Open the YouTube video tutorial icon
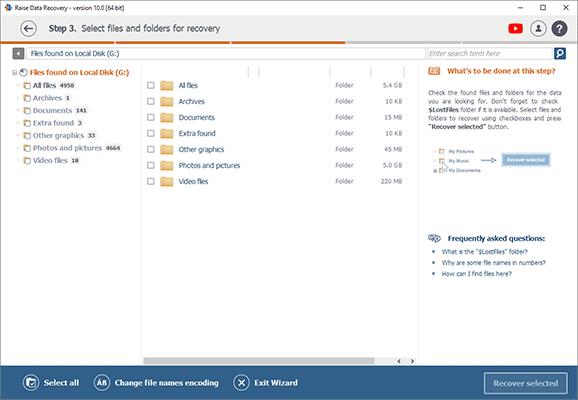The height and width of the screenshot is (400, 578). click(515, 28)
